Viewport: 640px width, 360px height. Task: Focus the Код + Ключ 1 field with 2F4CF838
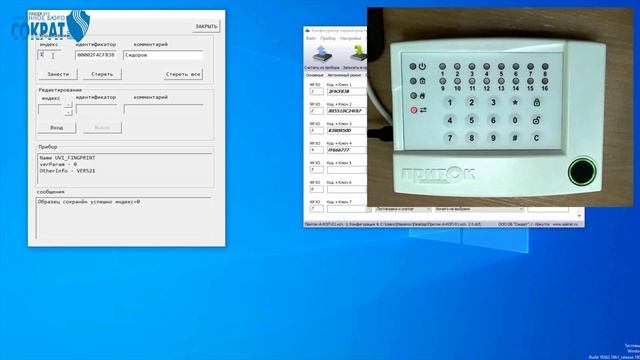pos(347,91)
